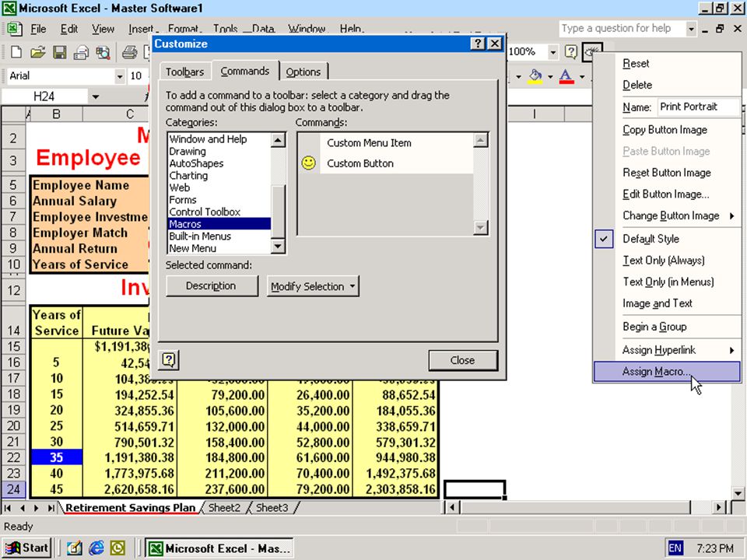
Task: Click the custom macro button on the toolbar
Action: click(593, 51)
